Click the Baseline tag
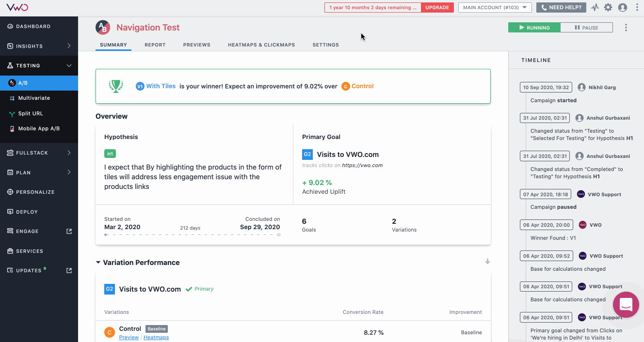This screenshot has height=342, width=644. tap(157, 329)
